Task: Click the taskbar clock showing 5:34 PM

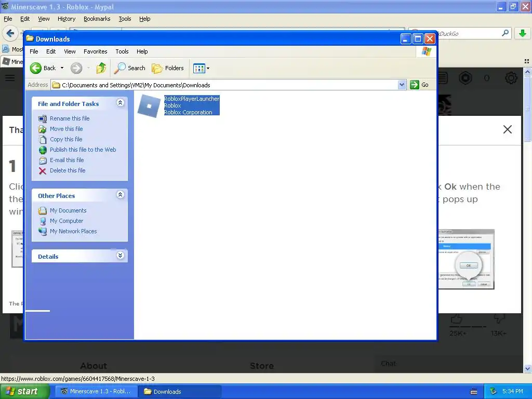Action: [513, 391]
